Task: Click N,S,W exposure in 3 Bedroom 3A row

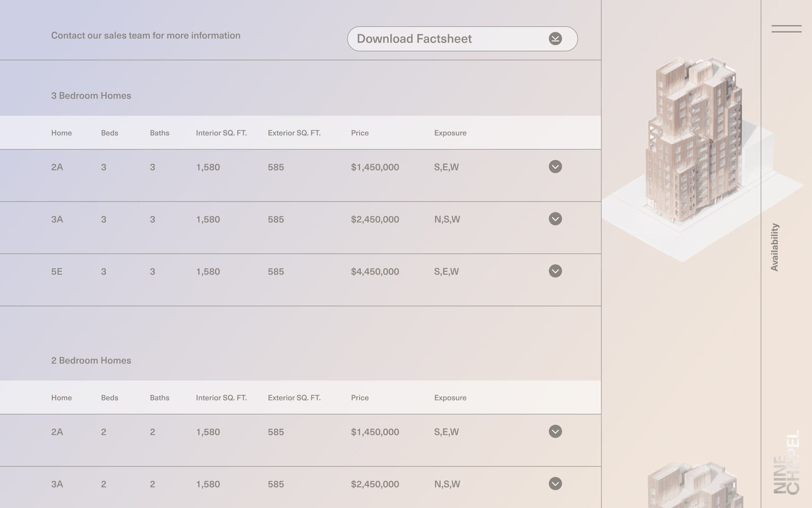Action: point(447,219)
